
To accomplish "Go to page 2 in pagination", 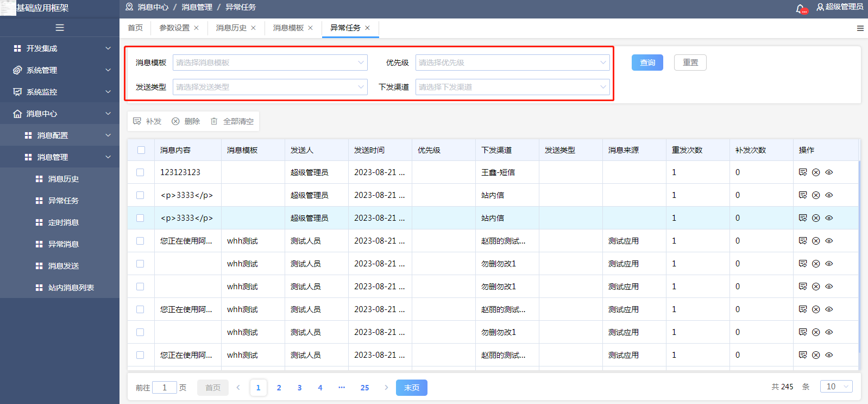I will tap(279, 388).
